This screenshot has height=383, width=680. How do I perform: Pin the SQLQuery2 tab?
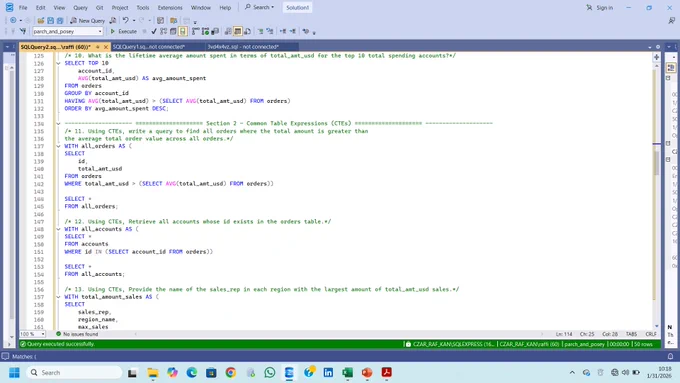tap(98, 46)
